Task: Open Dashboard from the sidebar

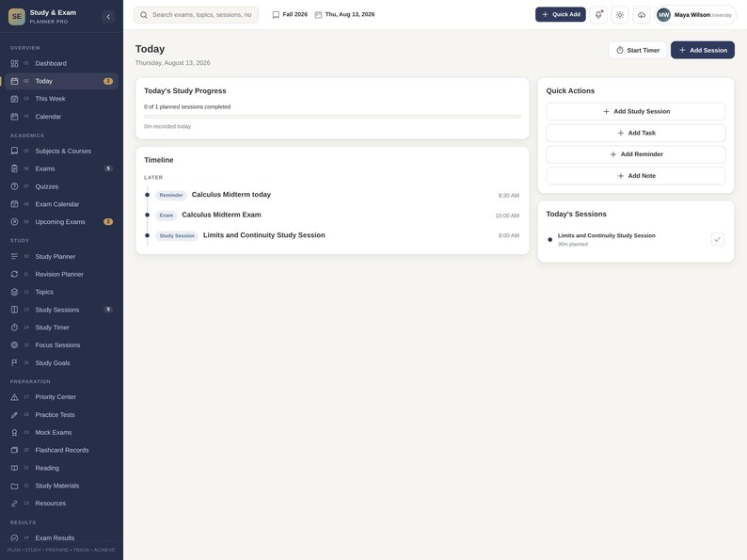Action: tap(61, 63)
